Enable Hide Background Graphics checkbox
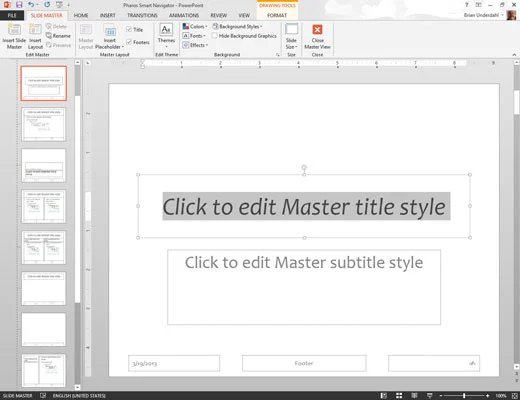 (x=215, y=35)
